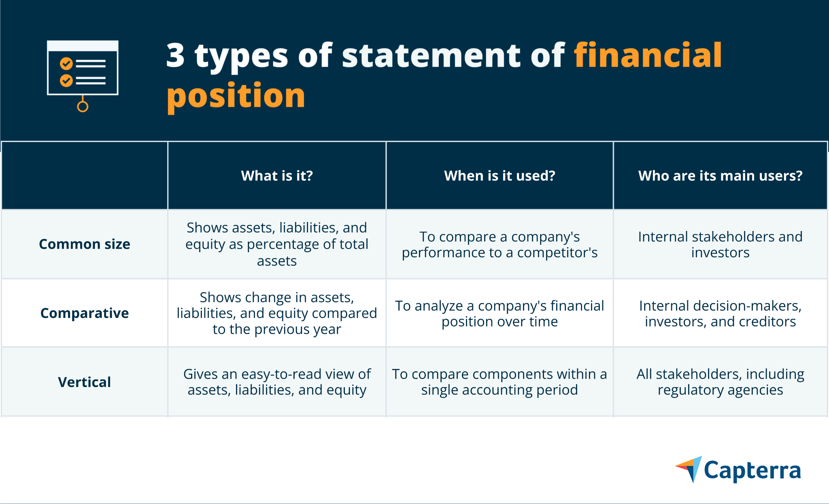829x504 pixels.
Task: Click 'Shows change in assets' cell
Action: (277, 313)
